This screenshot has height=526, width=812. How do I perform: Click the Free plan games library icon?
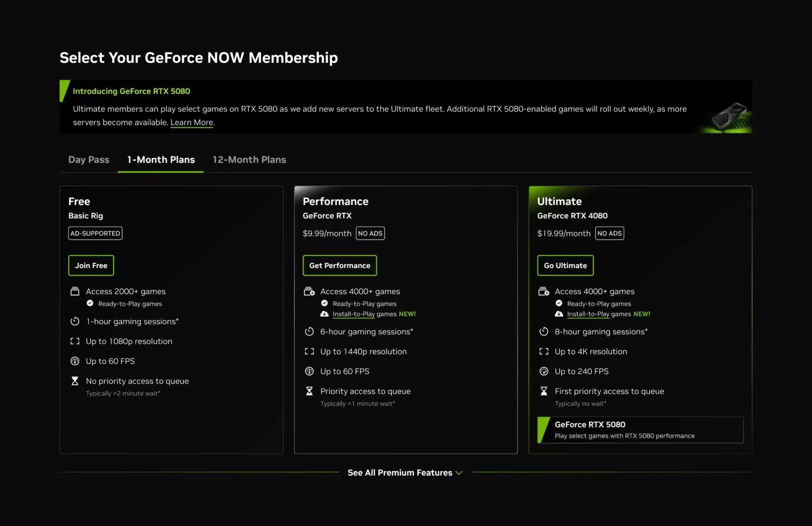pos(74,291)
